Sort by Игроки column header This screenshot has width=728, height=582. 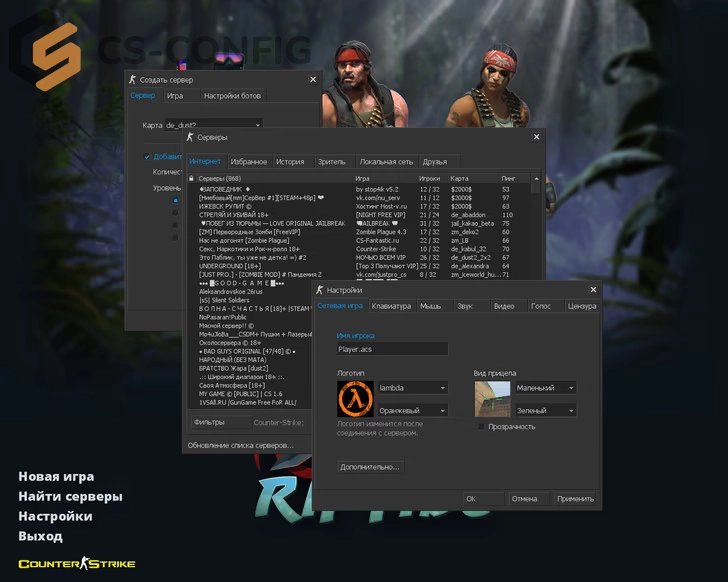(432, 178)
